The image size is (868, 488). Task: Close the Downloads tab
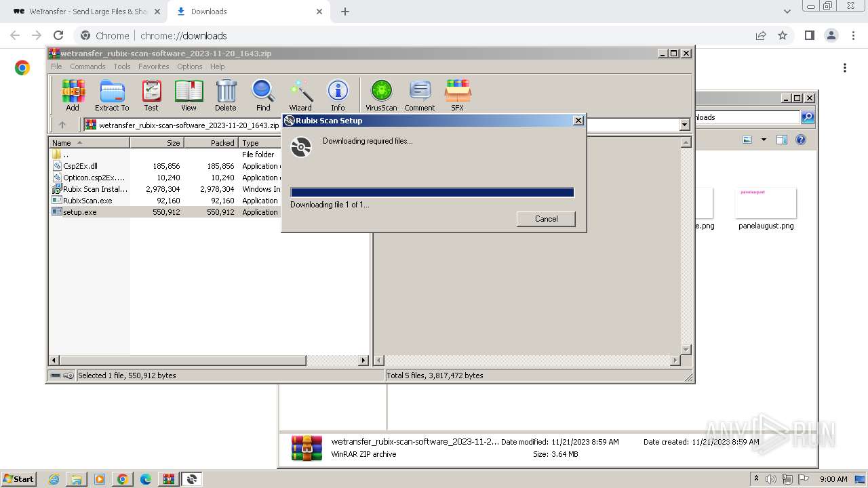319,12
